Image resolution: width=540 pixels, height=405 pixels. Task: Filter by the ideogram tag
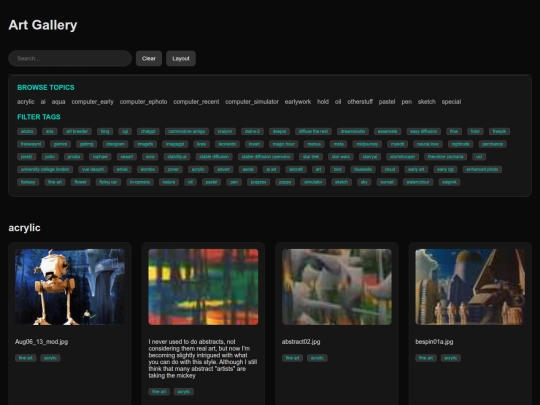click(x=115, y=144)
